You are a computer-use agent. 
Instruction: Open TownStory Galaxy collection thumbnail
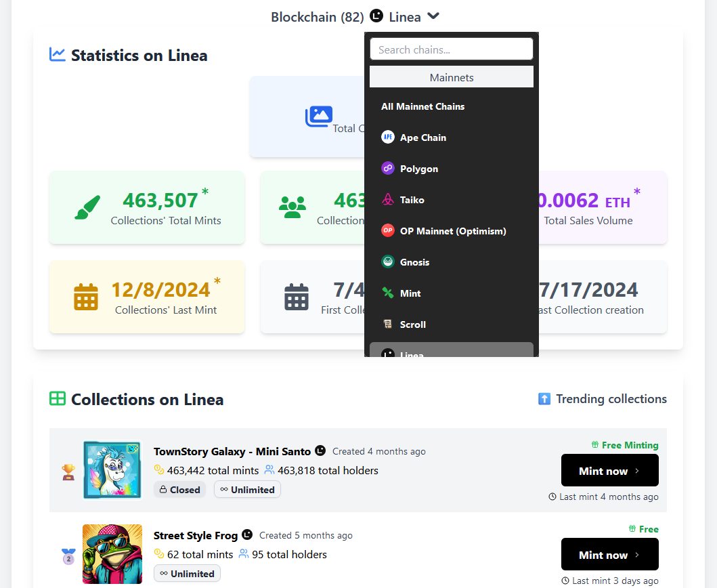[112, 470]
